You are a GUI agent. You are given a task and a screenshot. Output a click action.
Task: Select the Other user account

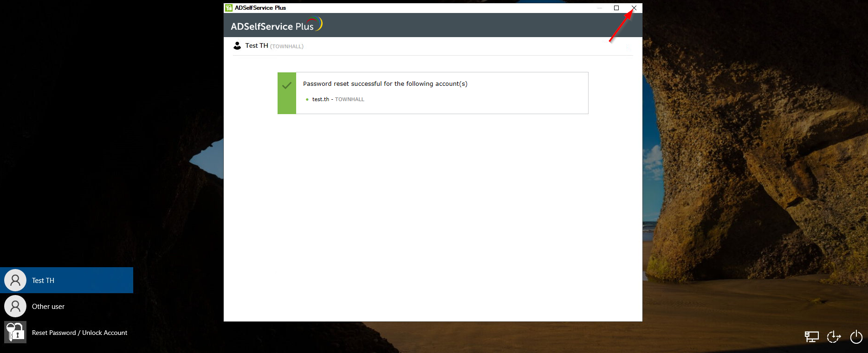coord(67,306)
